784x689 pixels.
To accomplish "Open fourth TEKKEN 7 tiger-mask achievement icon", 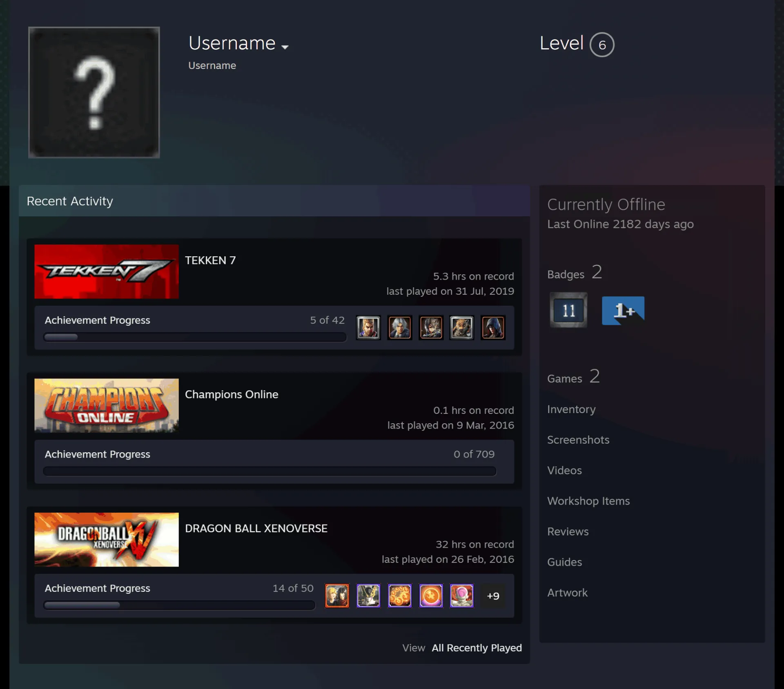I will tap(462, 327).
